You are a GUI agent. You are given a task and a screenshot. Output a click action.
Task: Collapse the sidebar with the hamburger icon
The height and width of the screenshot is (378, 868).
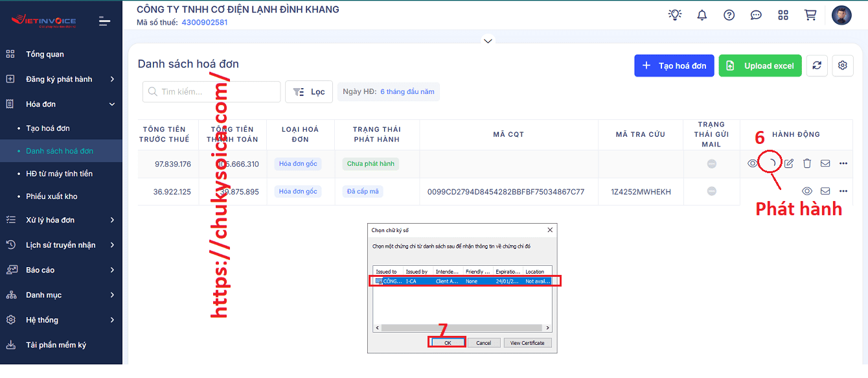click(x=104, y=21)
